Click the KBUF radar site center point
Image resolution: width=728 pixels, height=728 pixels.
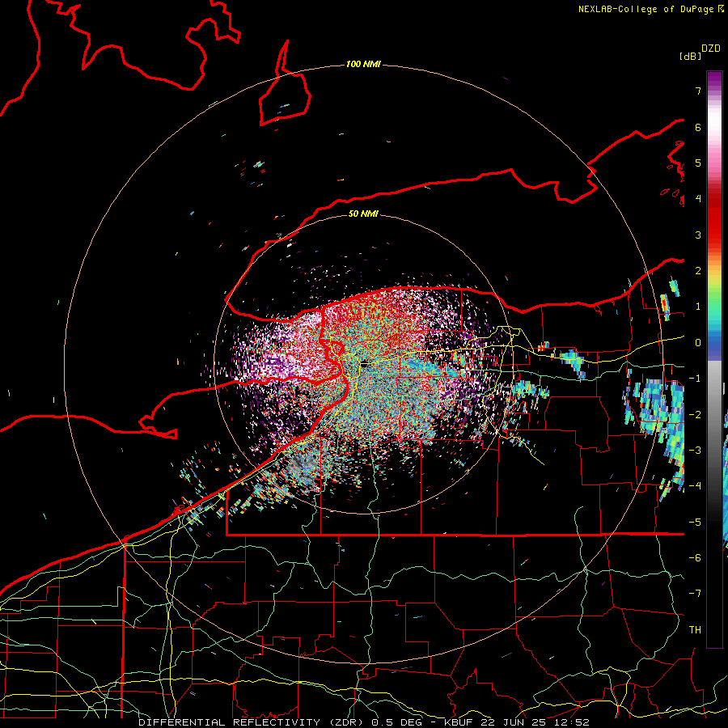pos(365,363)
